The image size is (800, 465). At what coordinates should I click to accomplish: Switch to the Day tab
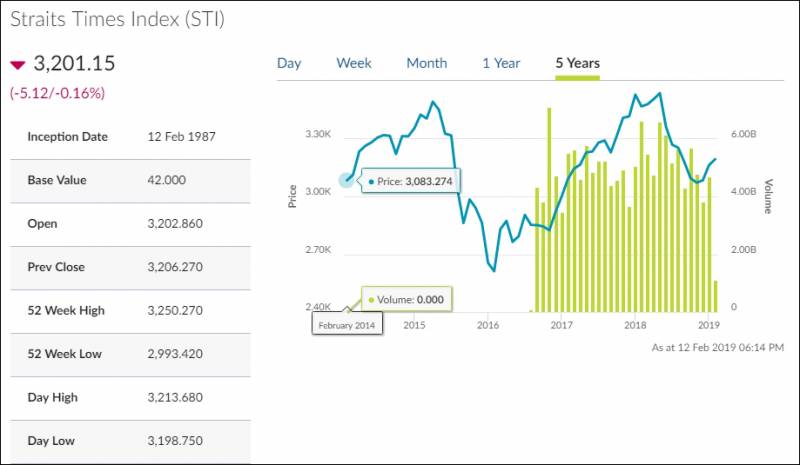point(289,63)
